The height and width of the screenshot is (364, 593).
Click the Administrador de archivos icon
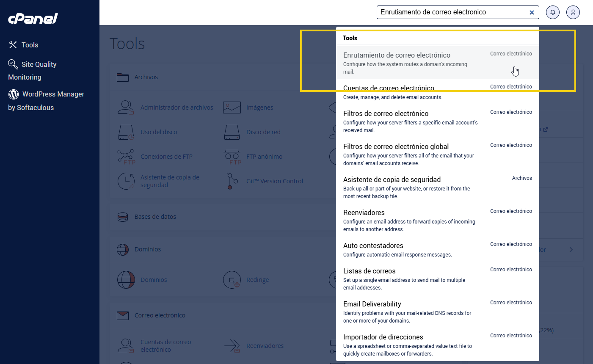(x=126, y=108)
